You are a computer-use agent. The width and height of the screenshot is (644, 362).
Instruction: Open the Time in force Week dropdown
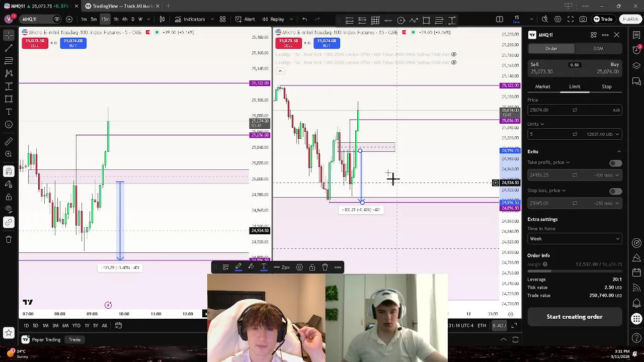(575, 239)
